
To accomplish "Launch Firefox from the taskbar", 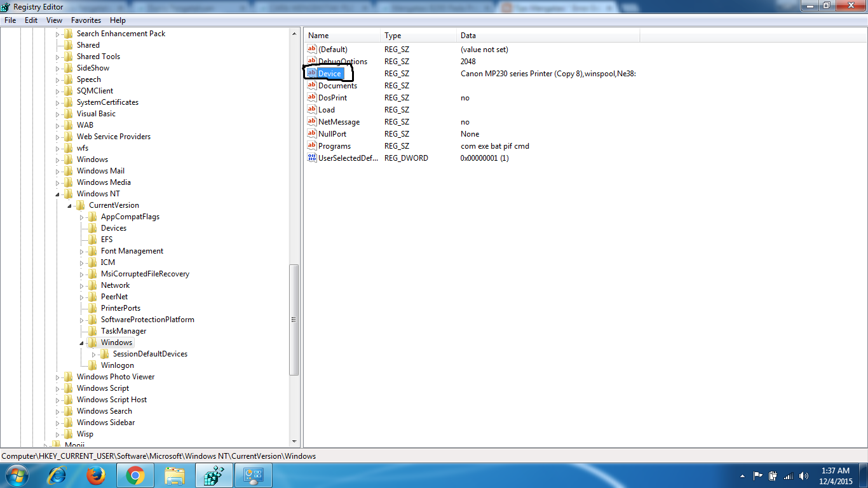I will pos(96,475).
